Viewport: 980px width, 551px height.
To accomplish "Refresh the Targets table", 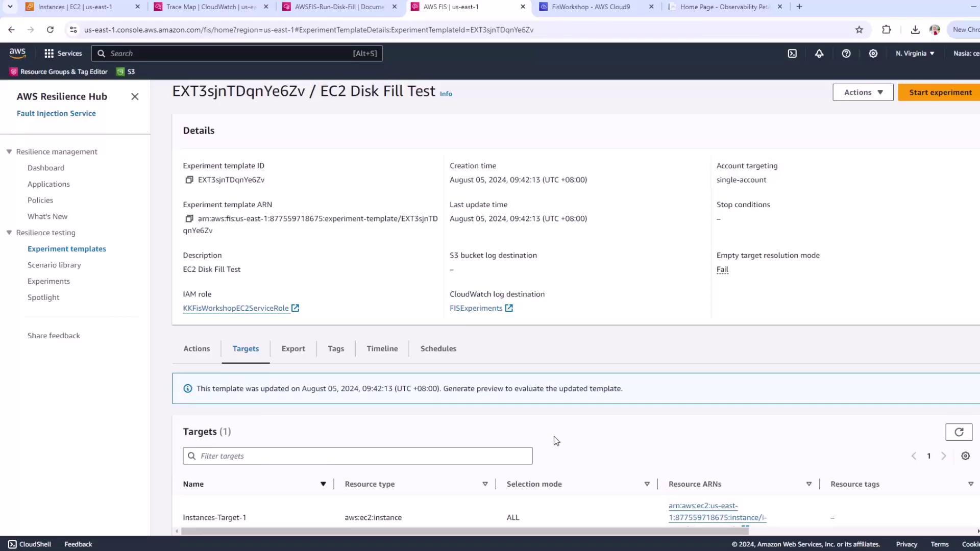I will point(959,432).
